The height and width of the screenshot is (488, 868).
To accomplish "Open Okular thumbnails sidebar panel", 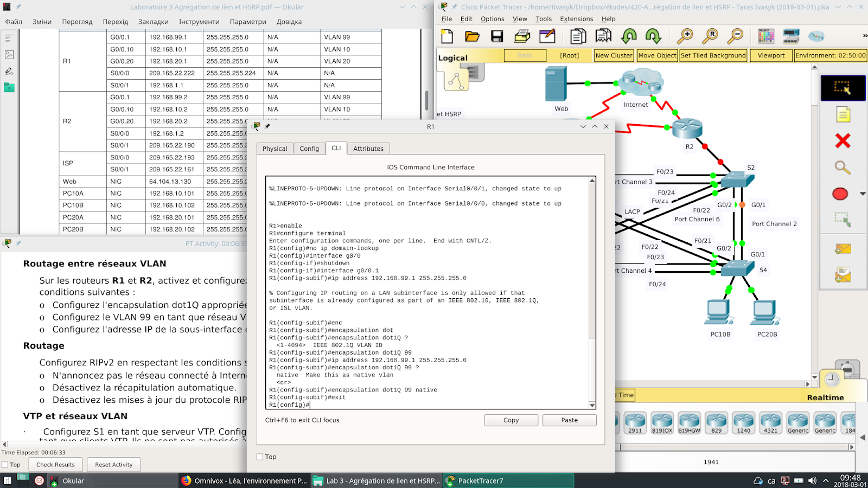I will click(x=9, y=55).
